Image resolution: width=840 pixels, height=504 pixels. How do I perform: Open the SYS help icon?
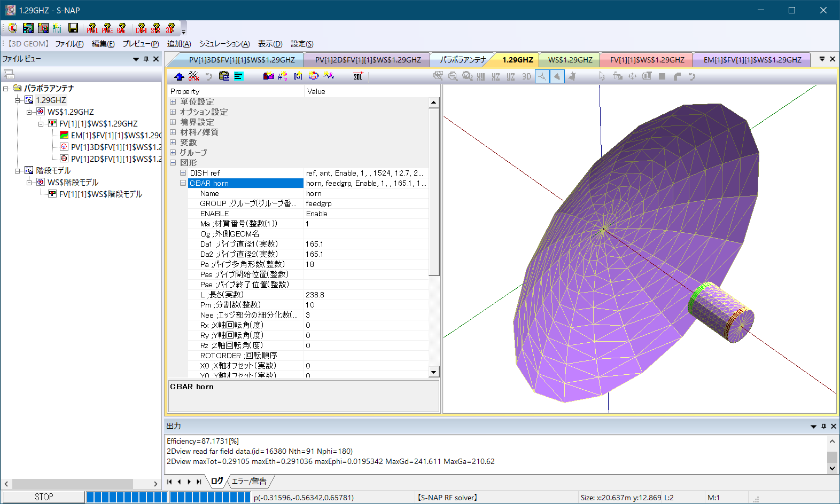(x=155, y=28)
